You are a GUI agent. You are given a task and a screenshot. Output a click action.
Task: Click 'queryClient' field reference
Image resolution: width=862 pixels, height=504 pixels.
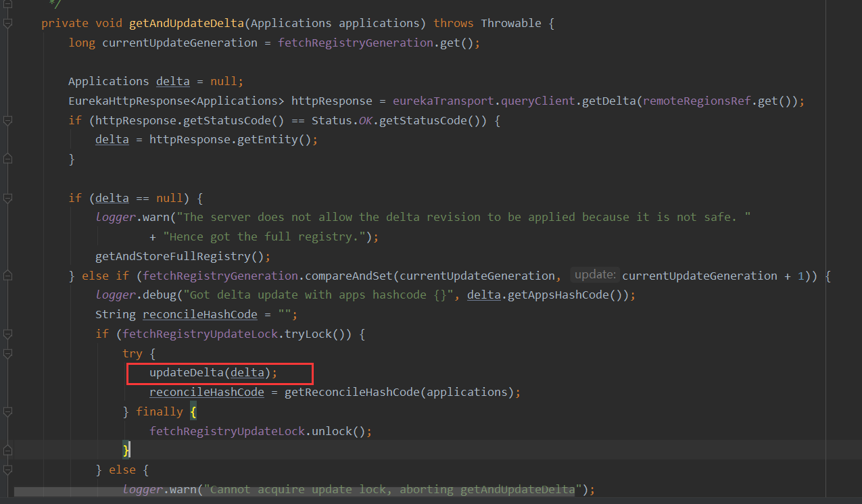click(x=538, y=101)
